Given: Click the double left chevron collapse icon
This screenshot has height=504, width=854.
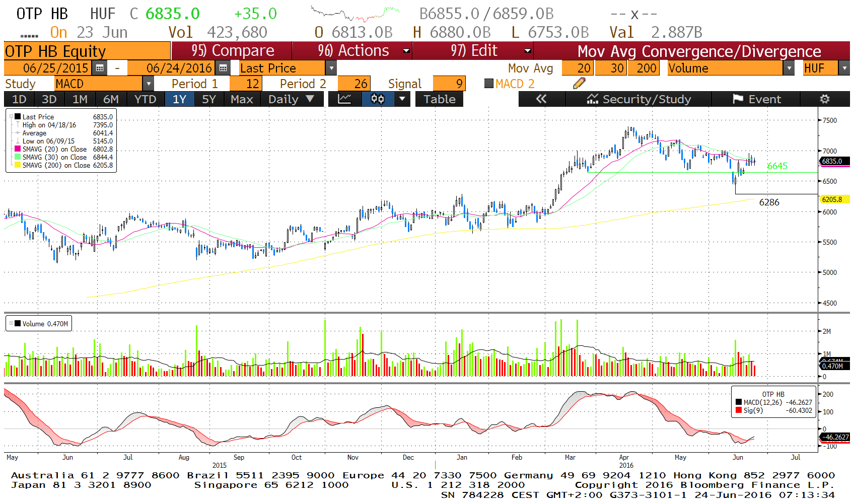Looking at the screenshot, I should tap(541, 99).
